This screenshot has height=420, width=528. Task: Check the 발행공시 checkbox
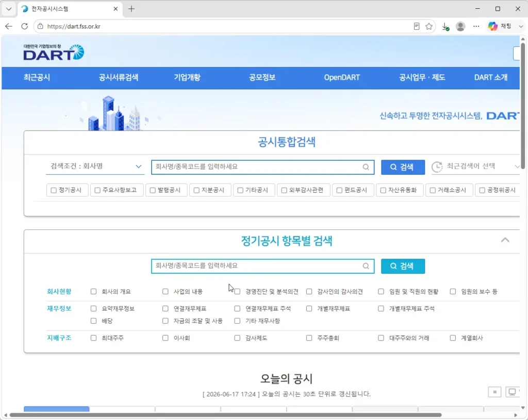pos(153,191)
